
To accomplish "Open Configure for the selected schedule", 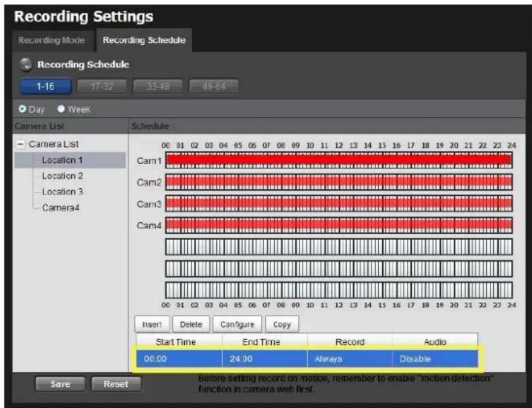I will click(237, 325).
